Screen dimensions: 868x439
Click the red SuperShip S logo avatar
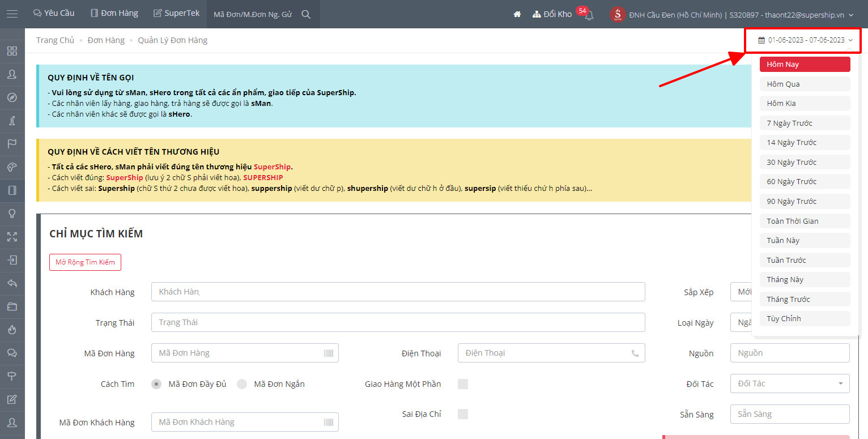pos(617,15)
